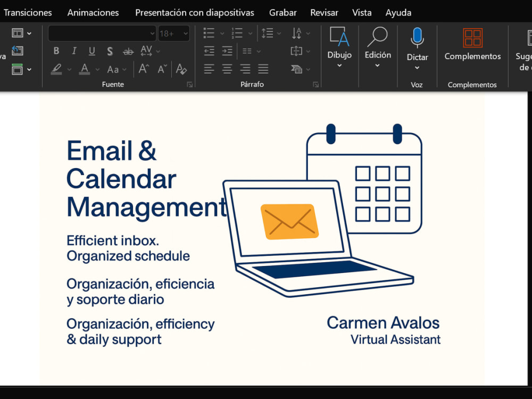Open the slide layout icon
Screen dimensions: 532x399
[18, 33]
